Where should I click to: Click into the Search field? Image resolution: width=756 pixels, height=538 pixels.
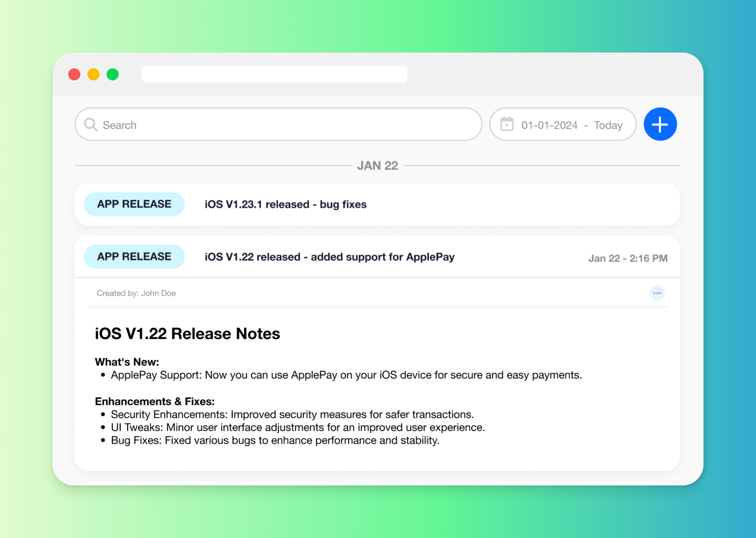tap(278, 125)
